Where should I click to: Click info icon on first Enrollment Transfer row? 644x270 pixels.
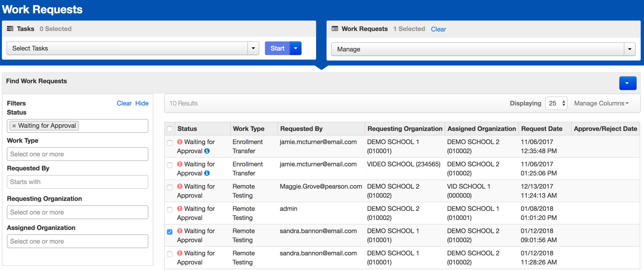[207, 151]
